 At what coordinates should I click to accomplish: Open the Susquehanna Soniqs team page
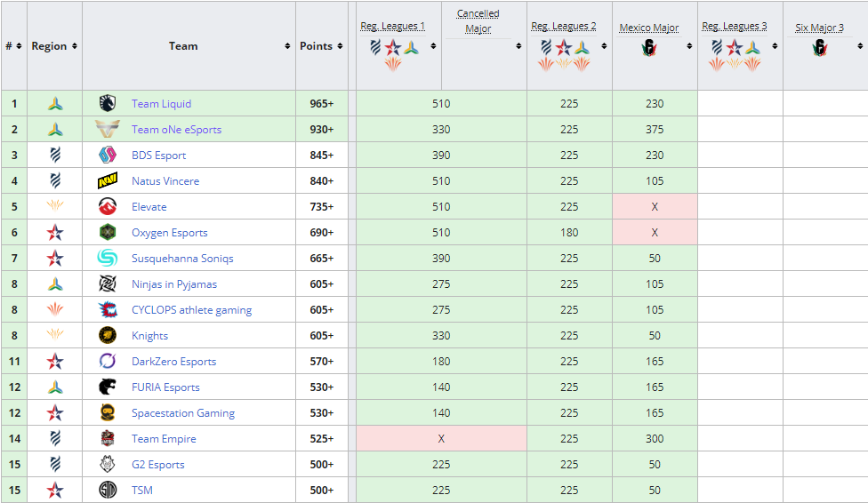click(182, 259)
